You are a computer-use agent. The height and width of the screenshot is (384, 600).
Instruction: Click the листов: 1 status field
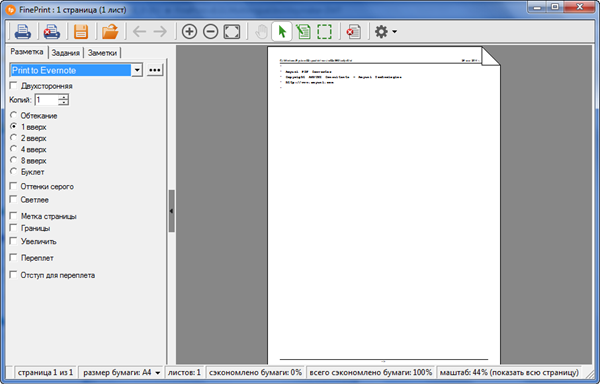184,373
